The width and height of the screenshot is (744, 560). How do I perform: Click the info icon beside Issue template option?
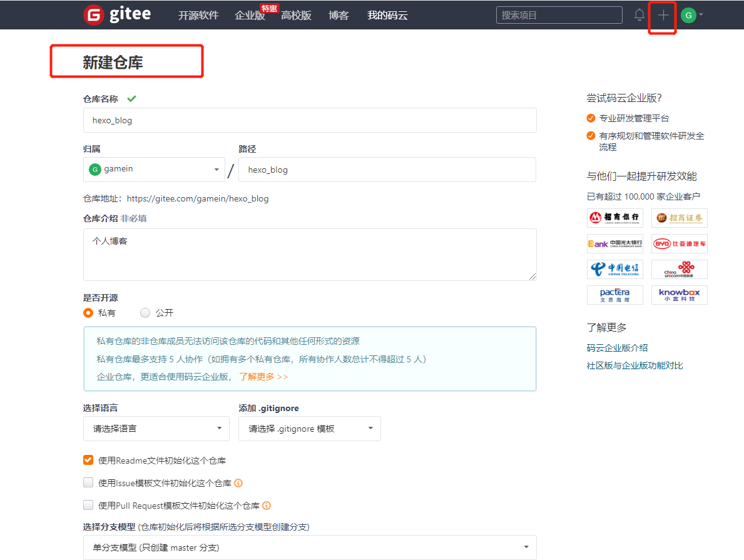[238, 483]
